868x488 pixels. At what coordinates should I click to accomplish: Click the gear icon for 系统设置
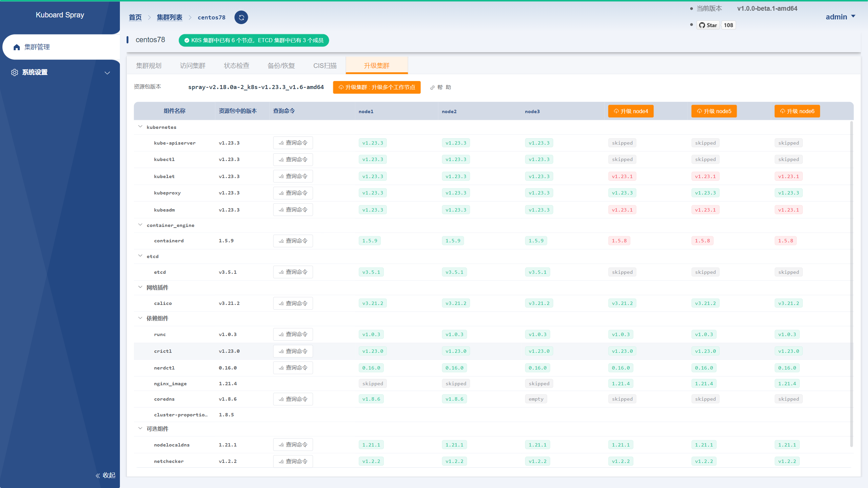tap(14, 72)
